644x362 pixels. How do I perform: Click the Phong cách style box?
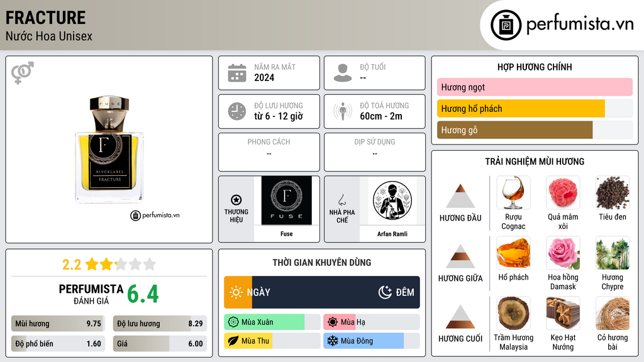[269, 152]
